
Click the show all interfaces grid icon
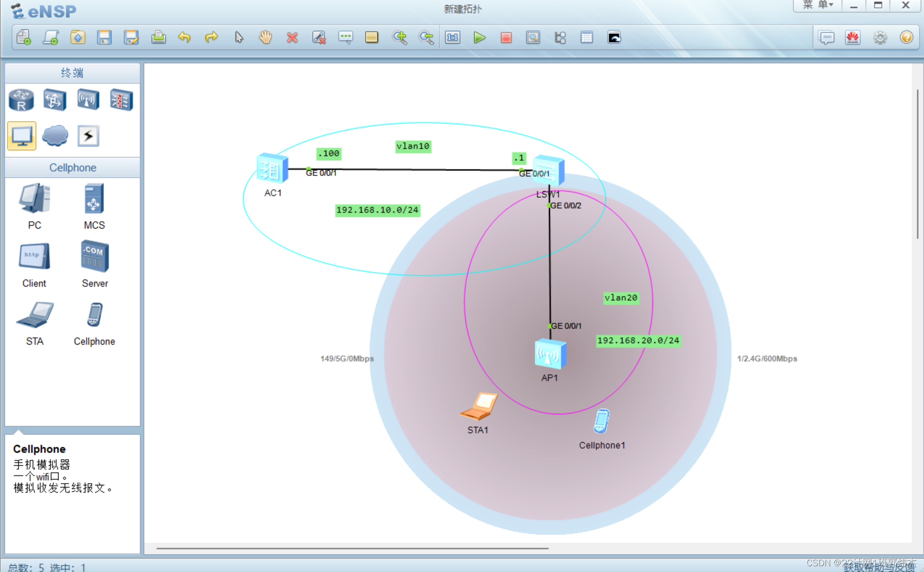(x=587, y=37)
